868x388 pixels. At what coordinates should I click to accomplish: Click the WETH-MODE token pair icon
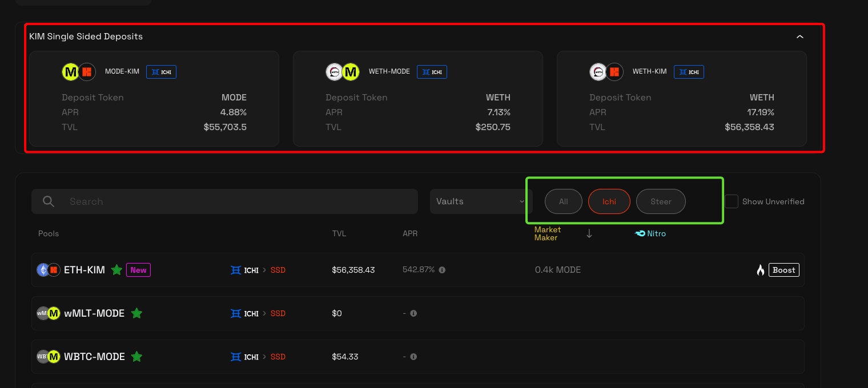[343, 72]
